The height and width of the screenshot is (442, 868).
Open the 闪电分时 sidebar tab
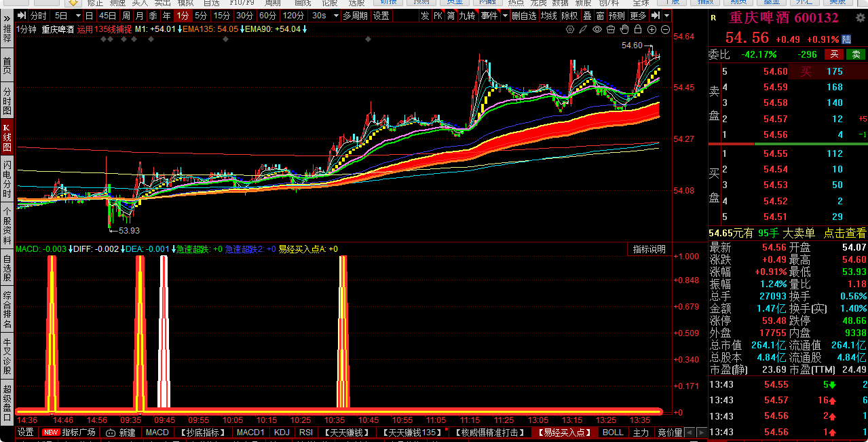[x=7, y=179]
